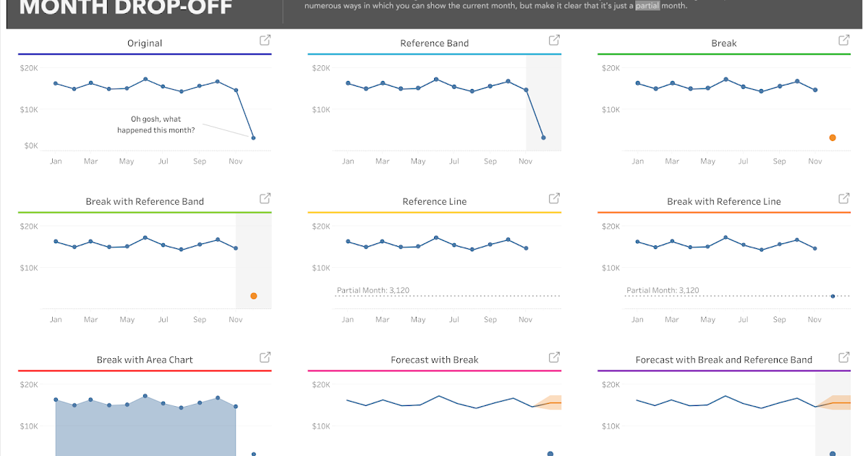Open the Original chart in a new window
Viewport: 868px width, 456px height.
265,40
